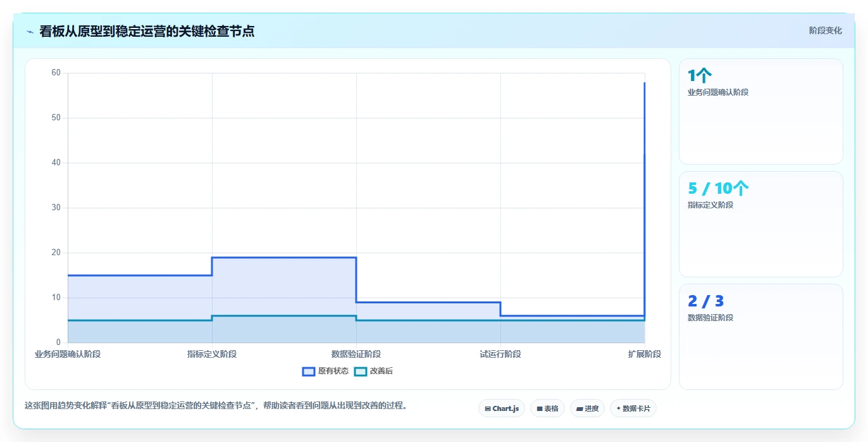Click the 指标定义阶段 x-axis label

tap(212, 354)
